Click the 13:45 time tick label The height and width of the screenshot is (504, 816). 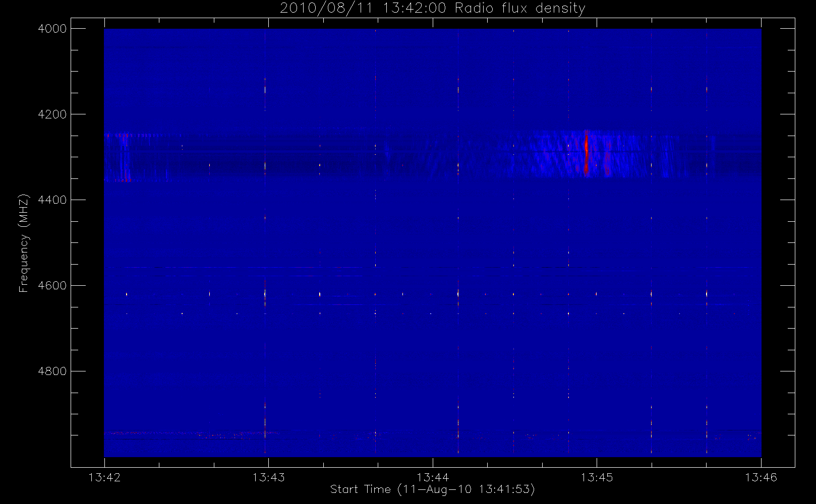pos(597,477)
